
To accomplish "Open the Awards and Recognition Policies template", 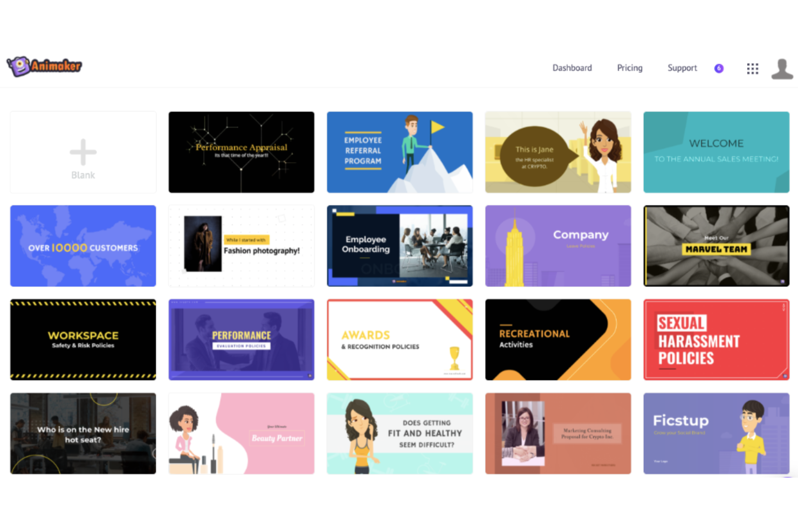I will [x=400, y=340].
